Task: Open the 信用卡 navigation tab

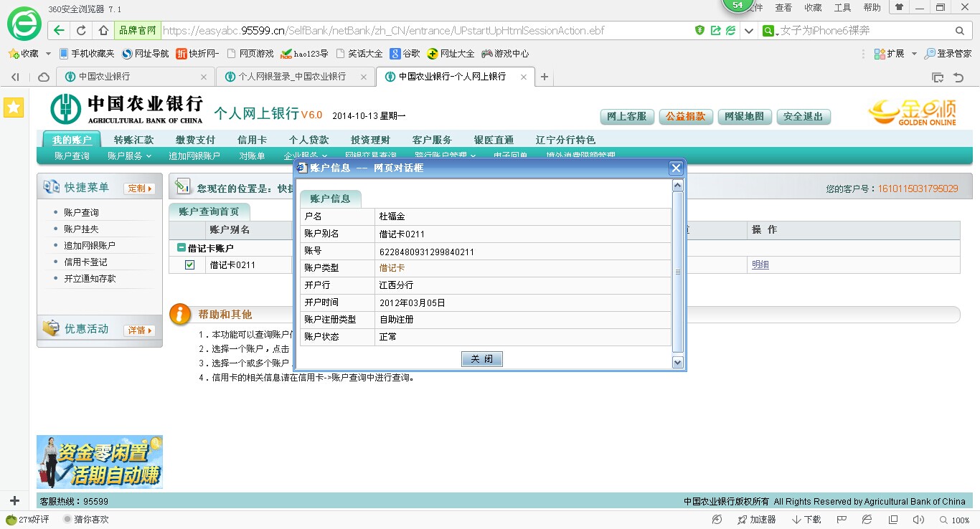Action: [252, 140]
